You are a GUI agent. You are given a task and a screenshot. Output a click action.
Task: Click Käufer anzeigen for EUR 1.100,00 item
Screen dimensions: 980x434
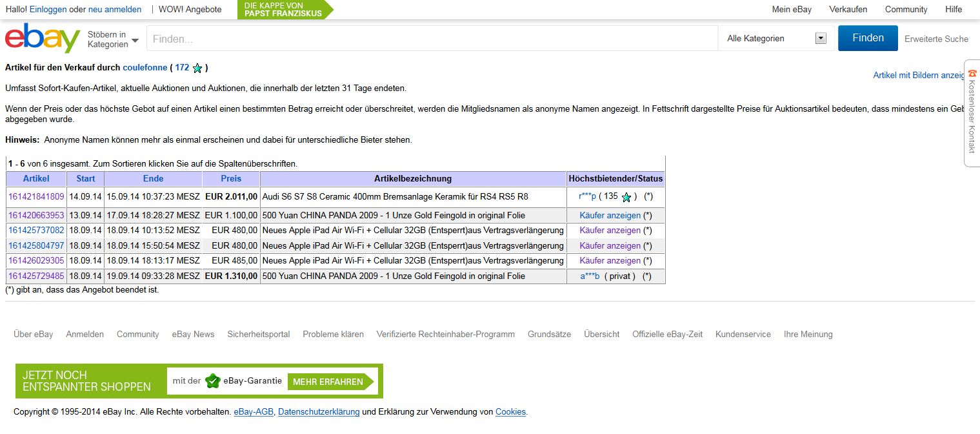(x=610, y=215)
